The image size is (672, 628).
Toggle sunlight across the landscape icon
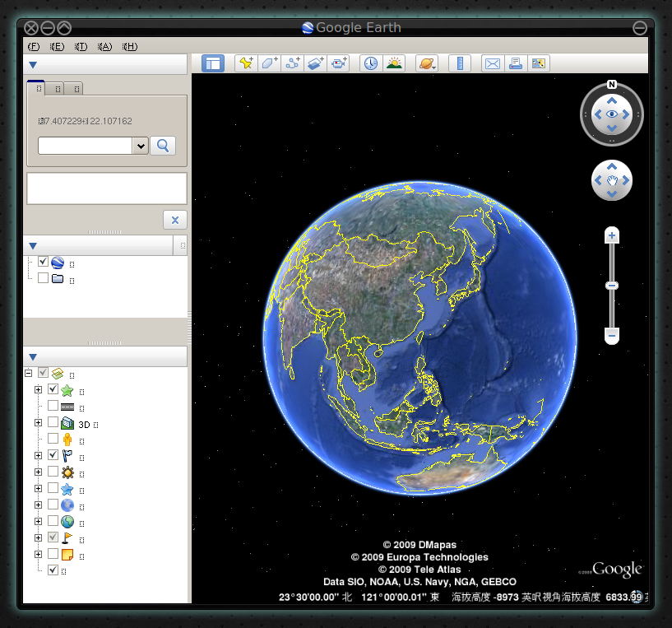click(394, 63)
